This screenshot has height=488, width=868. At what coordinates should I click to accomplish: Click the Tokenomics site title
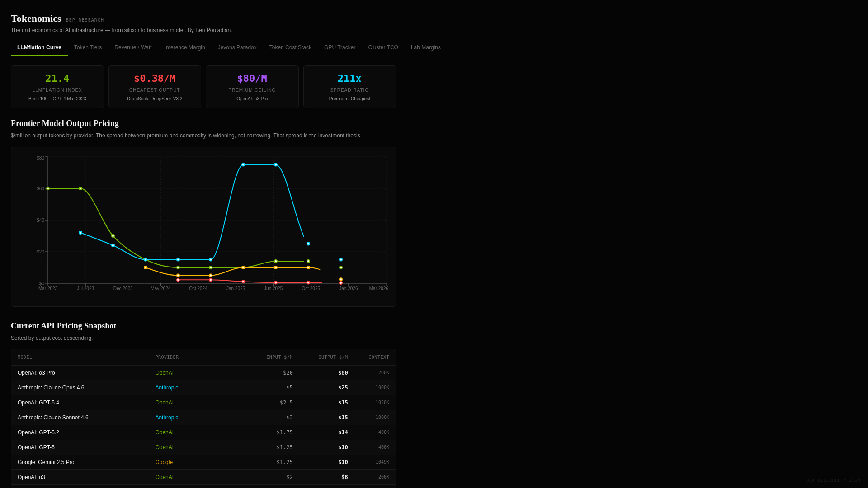36,19
